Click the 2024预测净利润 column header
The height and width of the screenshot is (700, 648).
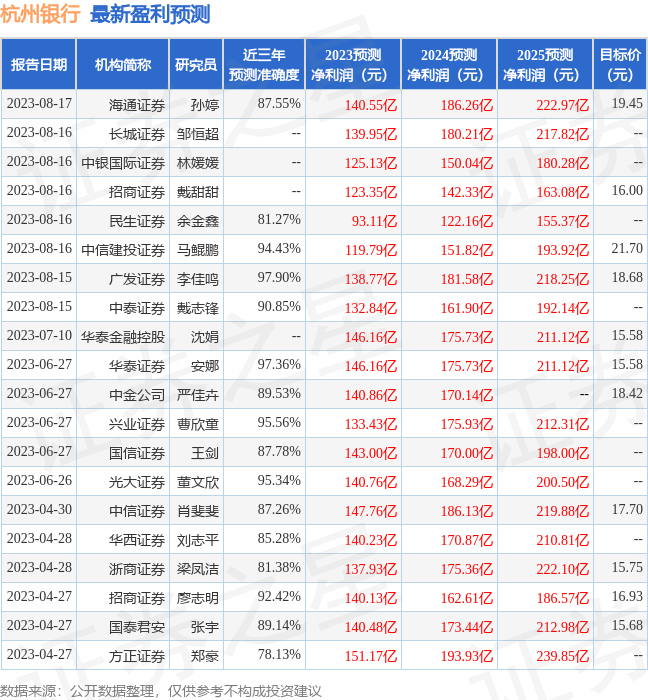449,65
